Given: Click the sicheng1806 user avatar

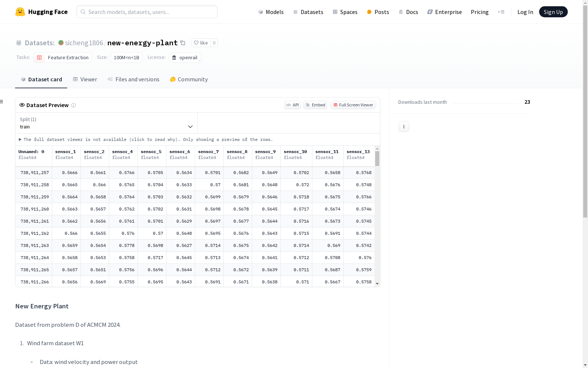Looking at the screenshot, I should point(61,43).
